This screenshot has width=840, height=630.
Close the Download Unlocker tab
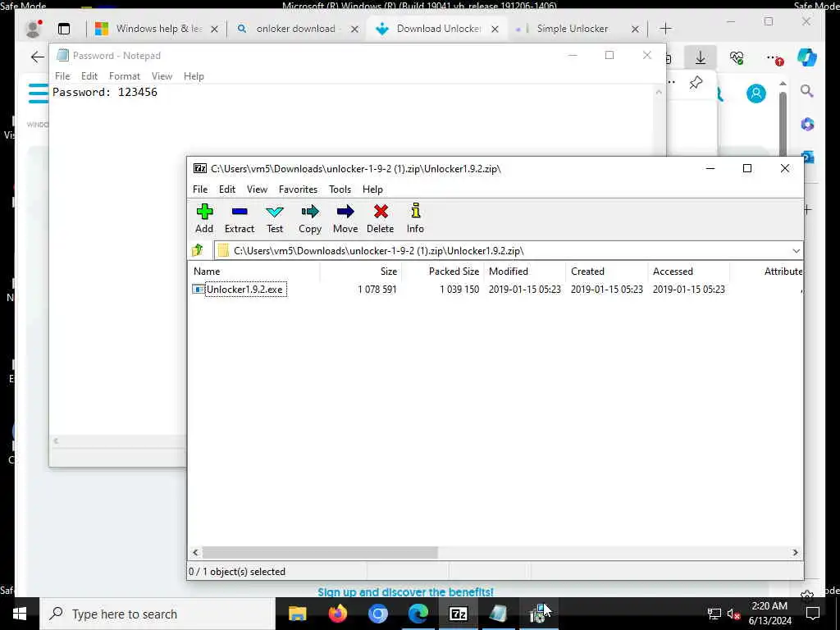pos(495,29)
